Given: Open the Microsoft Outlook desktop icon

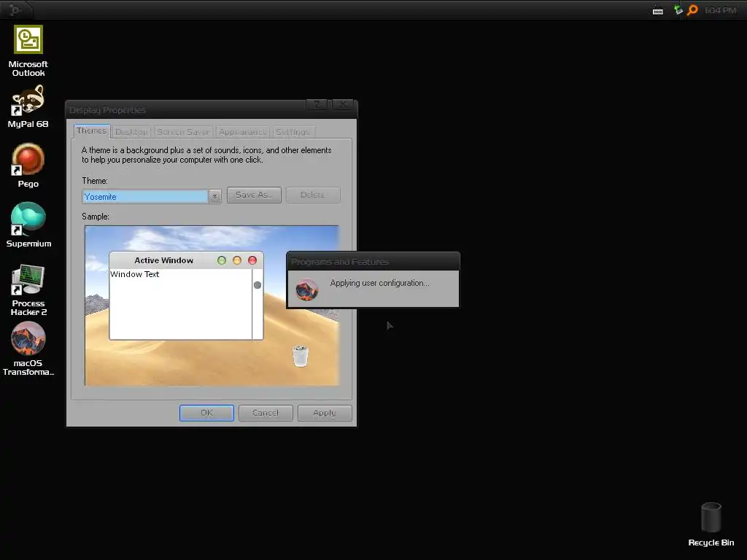Looking at the screenshot, I should [28, 51].
